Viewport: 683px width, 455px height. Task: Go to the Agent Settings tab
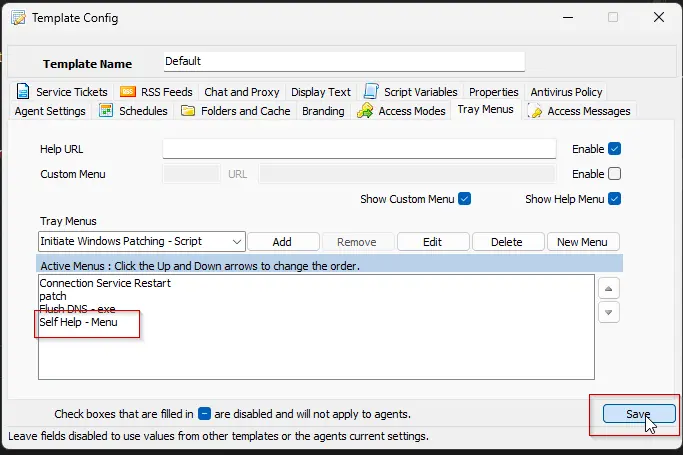tap(50, 111)
